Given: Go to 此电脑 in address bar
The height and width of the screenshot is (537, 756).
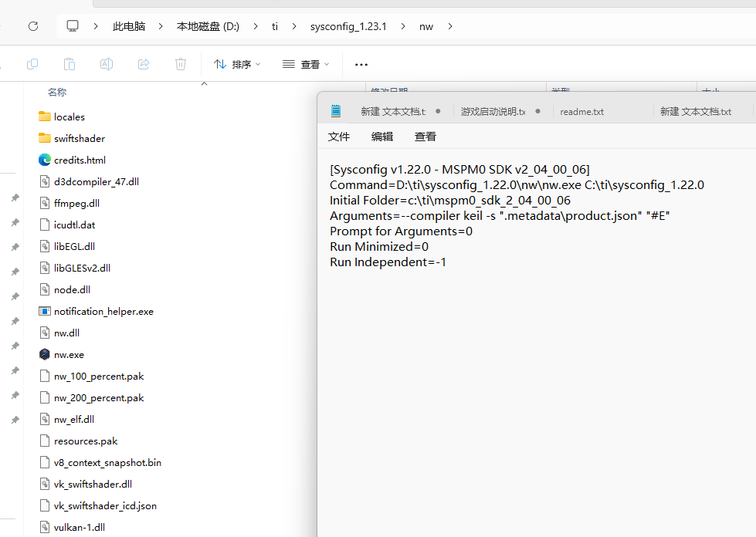Looking at the screenshot, I should tap(129, 26).
